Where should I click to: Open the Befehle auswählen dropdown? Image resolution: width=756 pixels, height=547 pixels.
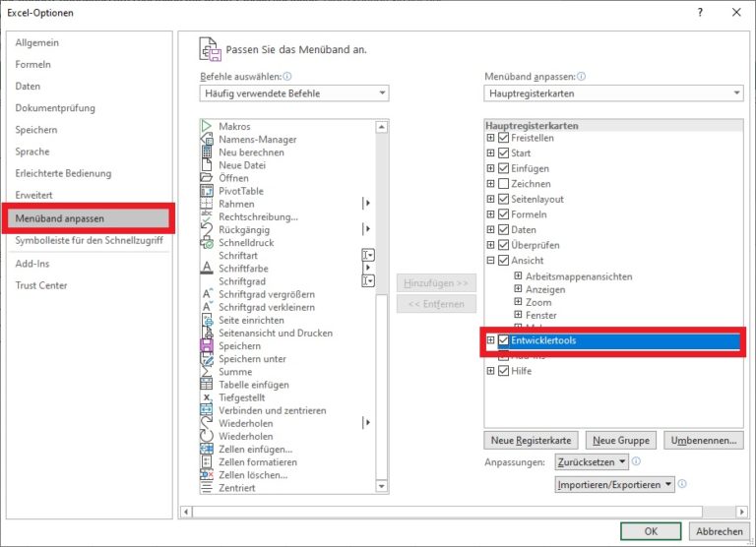pos(294,93)
